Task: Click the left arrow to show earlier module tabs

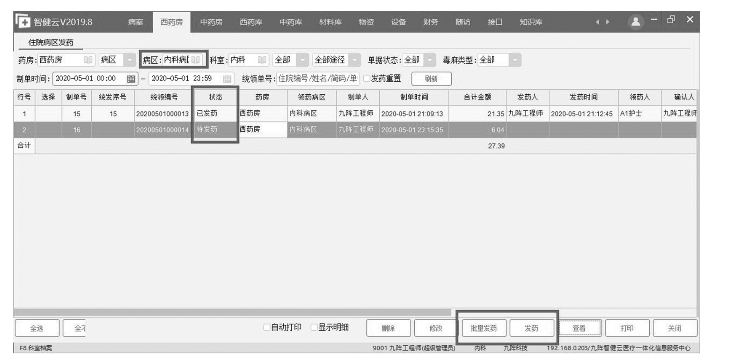Action: (x=597, y=22)
